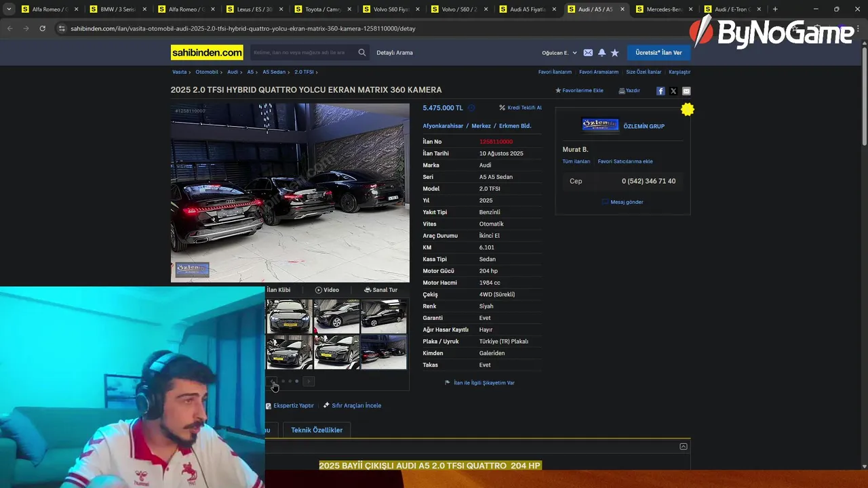The width and height of the screenshot is (868, 488).
Task: Click the Tüm ilanları seller link
Action: pyautogui.click(x=576, y=162)
